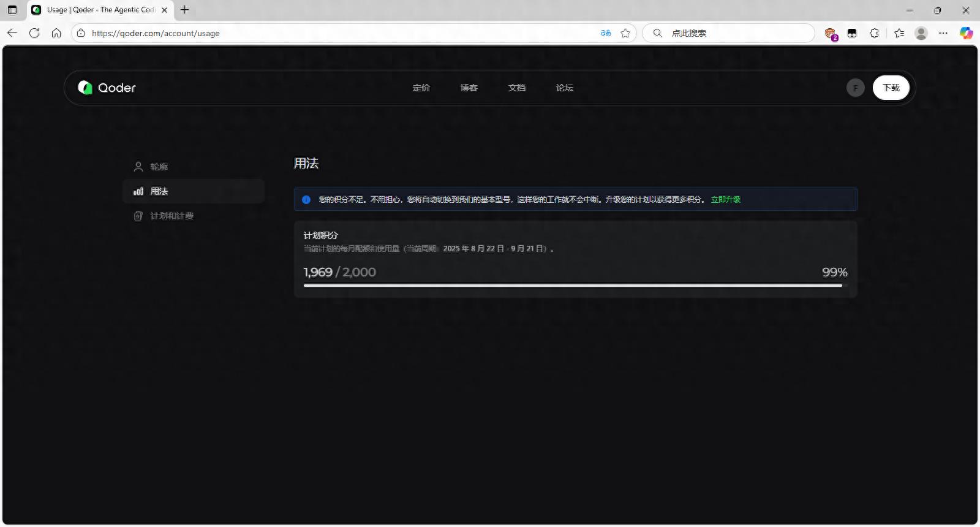Click the browser back arrow
This screenshot has width=980, height=527.
click(x=12, y=33)
